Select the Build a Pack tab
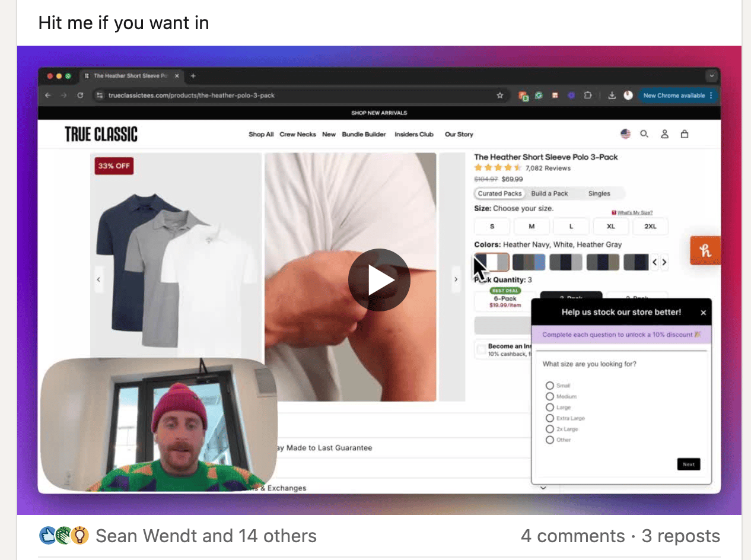Image resolution: width=751 pixels, height=560 pixels. click(x=549, y=193)
